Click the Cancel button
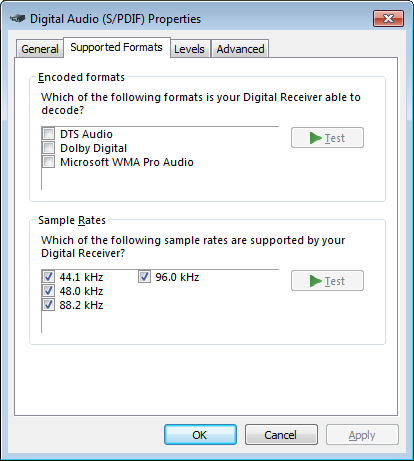The image size is (414, 461). (x=281, y=435)
